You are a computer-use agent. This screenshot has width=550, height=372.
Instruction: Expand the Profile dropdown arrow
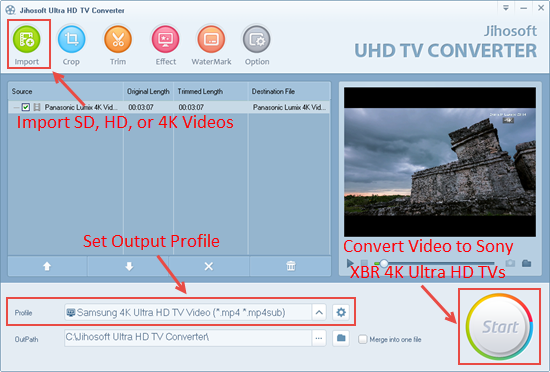tap(319, 312)
